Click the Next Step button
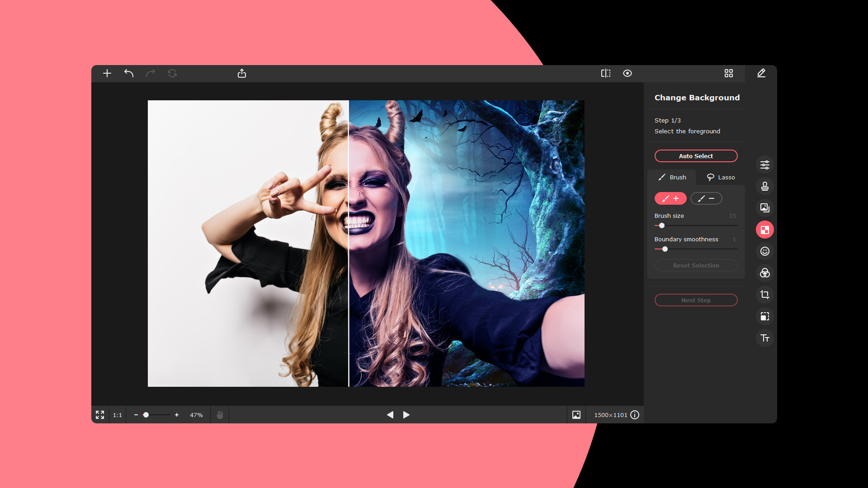868x488 pixels. 696,300
